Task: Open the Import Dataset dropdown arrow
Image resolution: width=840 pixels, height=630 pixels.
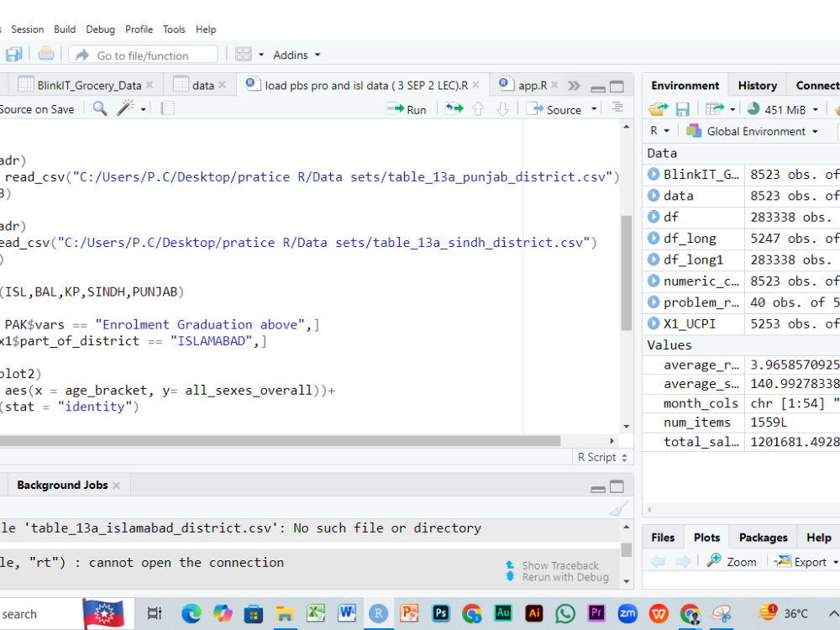Action: pos(732,110)
